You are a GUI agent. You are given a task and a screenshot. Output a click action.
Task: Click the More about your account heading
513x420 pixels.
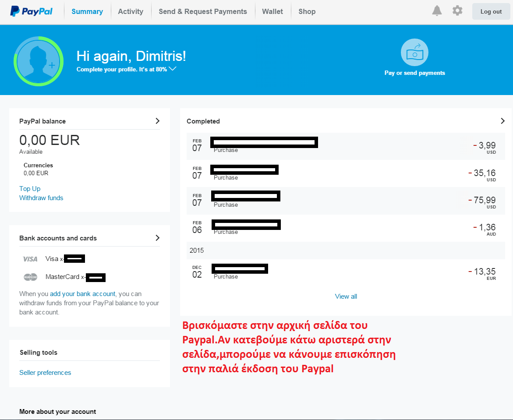point(57,412)
